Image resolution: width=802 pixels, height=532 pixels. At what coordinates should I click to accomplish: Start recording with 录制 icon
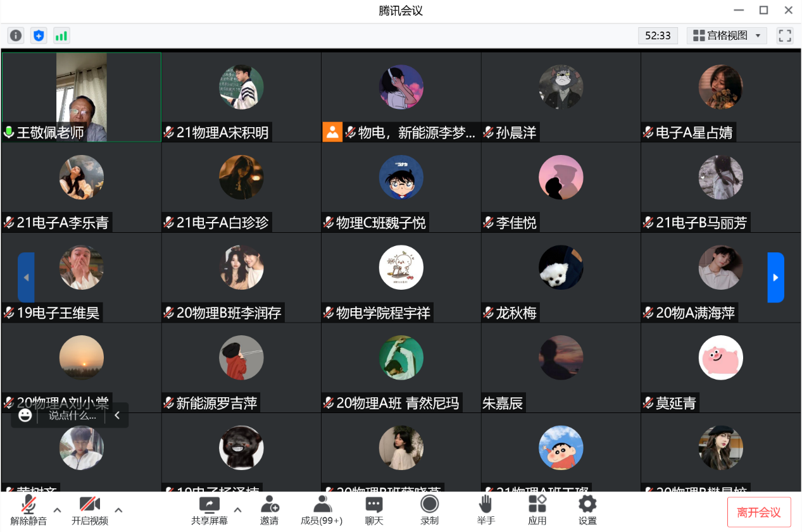430,510
